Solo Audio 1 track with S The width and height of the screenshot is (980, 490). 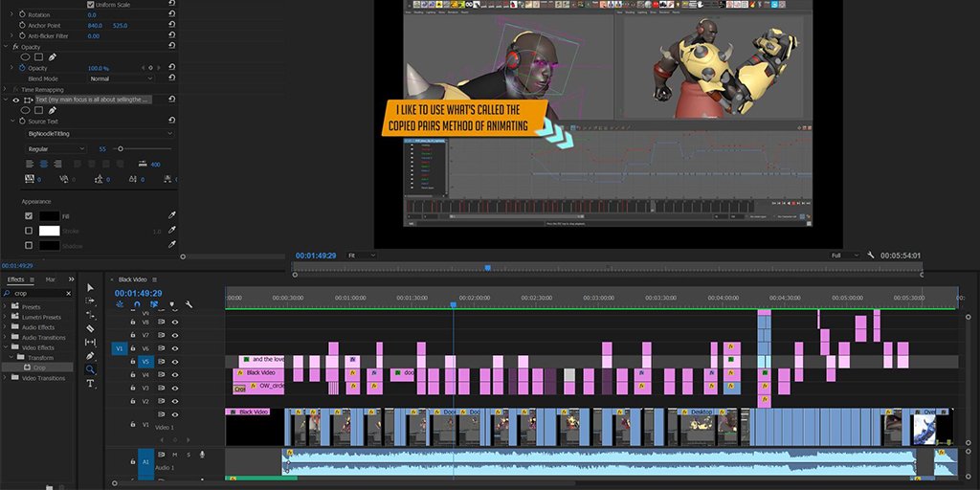tap(189, 455)
